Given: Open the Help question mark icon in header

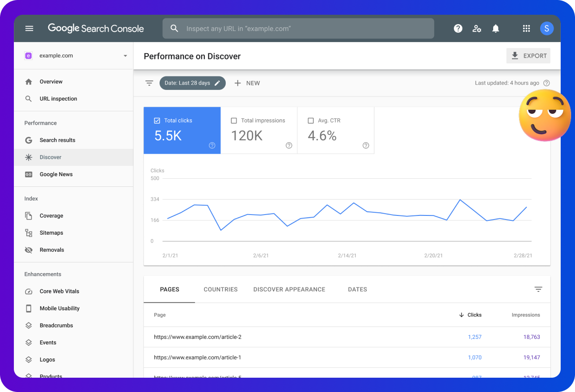Looking at the screenshot, I should point(458,29).
